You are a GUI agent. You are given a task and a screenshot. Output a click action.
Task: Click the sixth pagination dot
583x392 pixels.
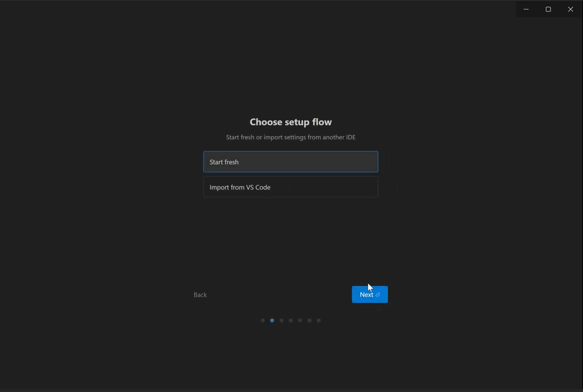click(x=309, y=320)
